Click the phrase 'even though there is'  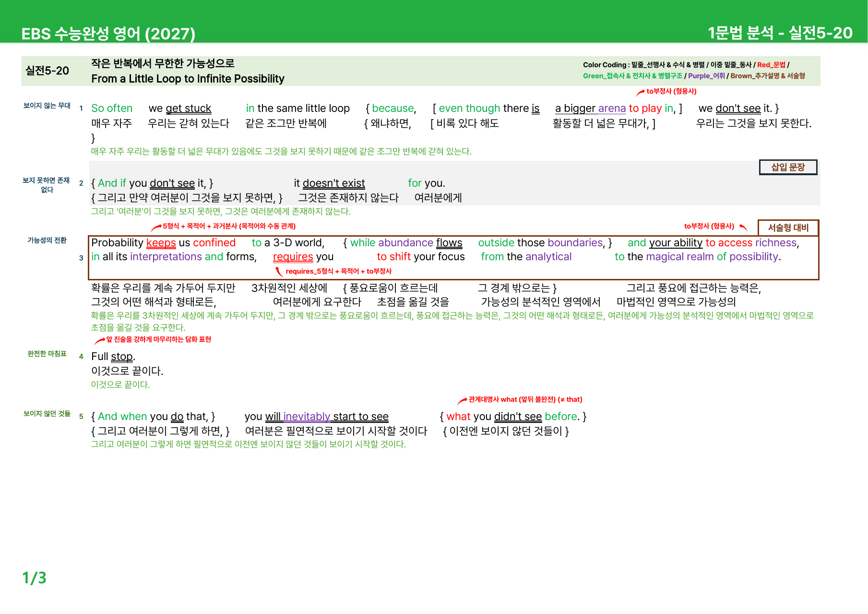(489, 108)
